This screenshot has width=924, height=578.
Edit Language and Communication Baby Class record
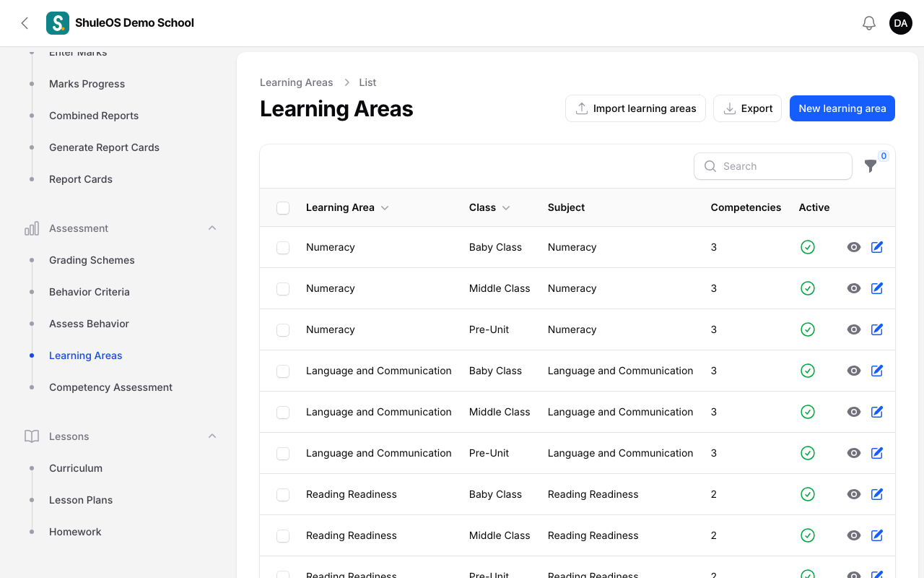point(877,371)
